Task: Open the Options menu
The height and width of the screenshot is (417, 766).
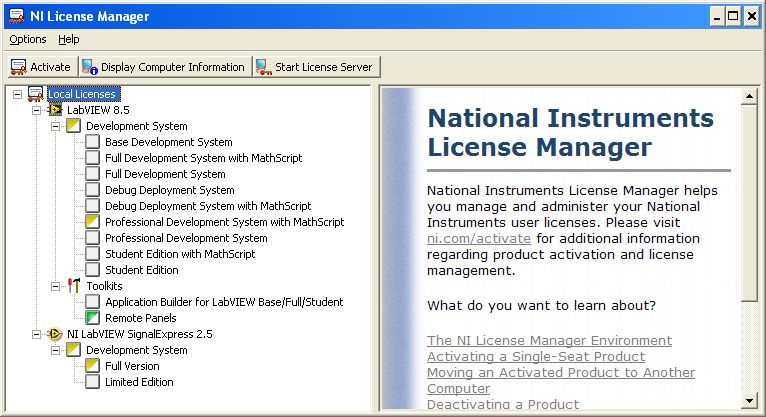Action: (28, 39)
